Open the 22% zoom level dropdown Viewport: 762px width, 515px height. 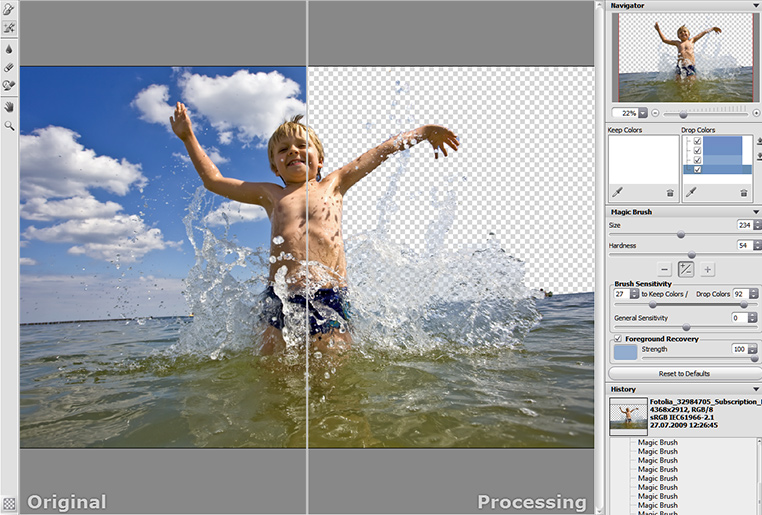click(643, 113)
